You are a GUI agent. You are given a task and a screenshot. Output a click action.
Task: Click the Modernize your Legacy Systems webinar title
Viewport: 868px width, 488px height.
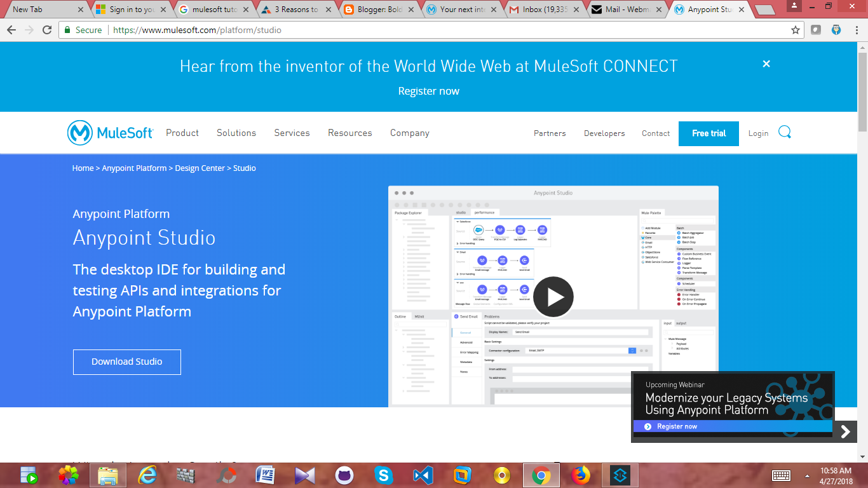pyautogui.click(x=726, y=404)
